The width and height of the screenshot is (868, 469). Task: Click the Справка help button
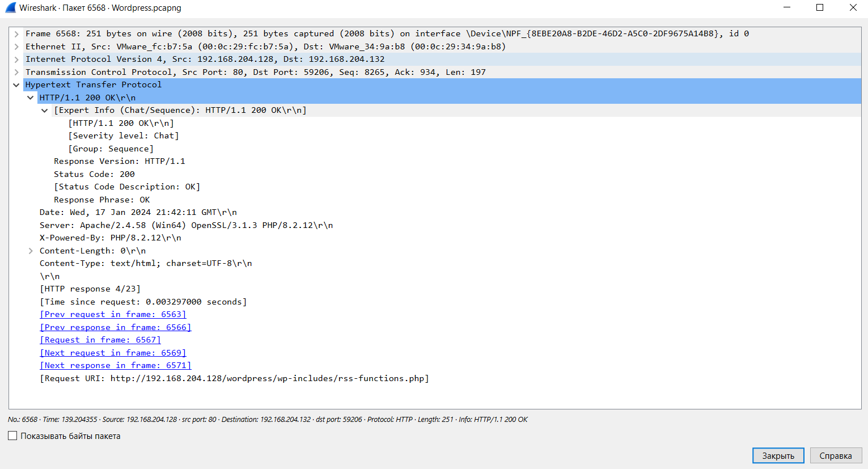(836, 455)
